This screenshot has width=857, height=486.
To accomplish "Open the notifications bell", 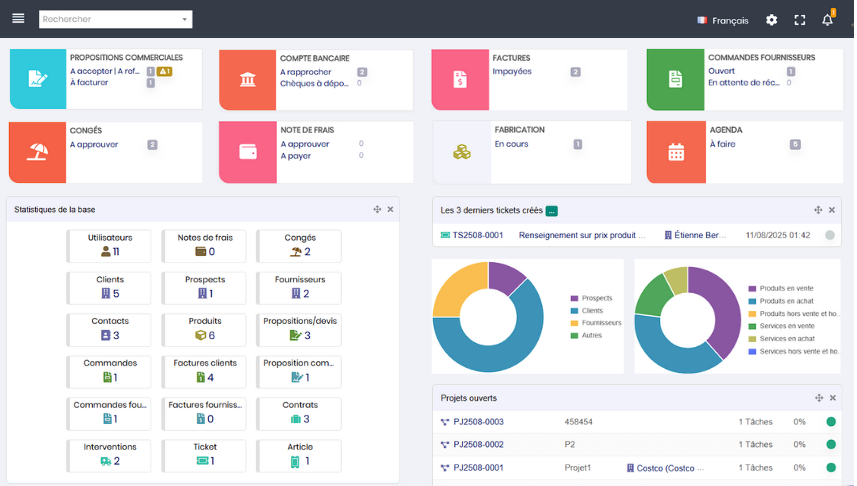I will (x=827, y=20).
